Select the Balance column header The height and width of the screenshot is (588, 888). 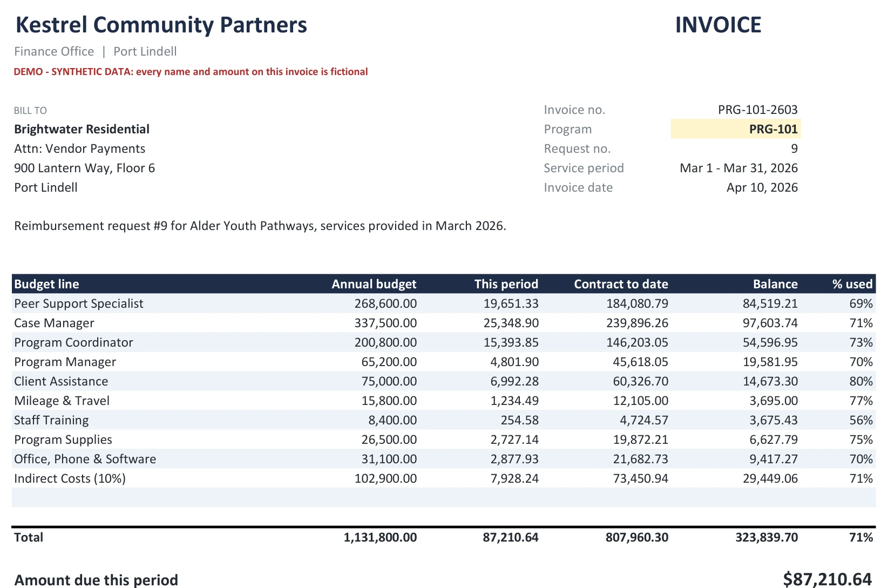[775, 284]
